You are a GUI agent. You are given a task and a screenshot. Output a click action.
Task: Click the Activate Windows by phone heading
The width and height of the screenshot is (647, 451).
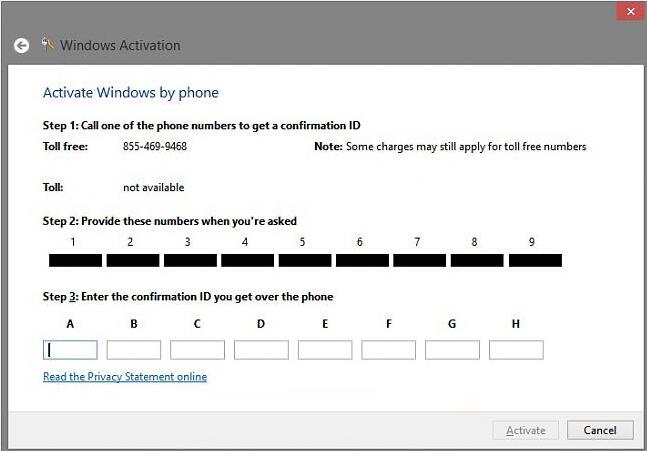[130, 93]
